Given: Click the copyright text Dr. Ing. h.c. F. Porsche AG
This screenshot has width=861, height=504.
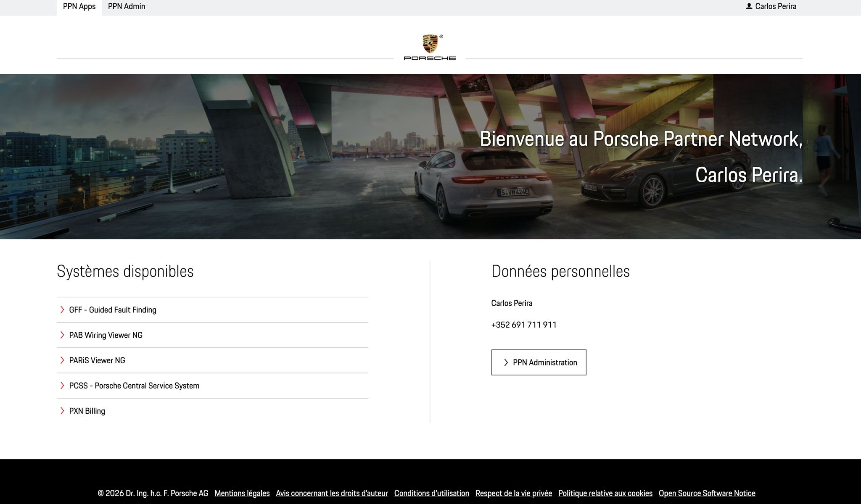Looking at the screenshot, I should pos(153,493).
